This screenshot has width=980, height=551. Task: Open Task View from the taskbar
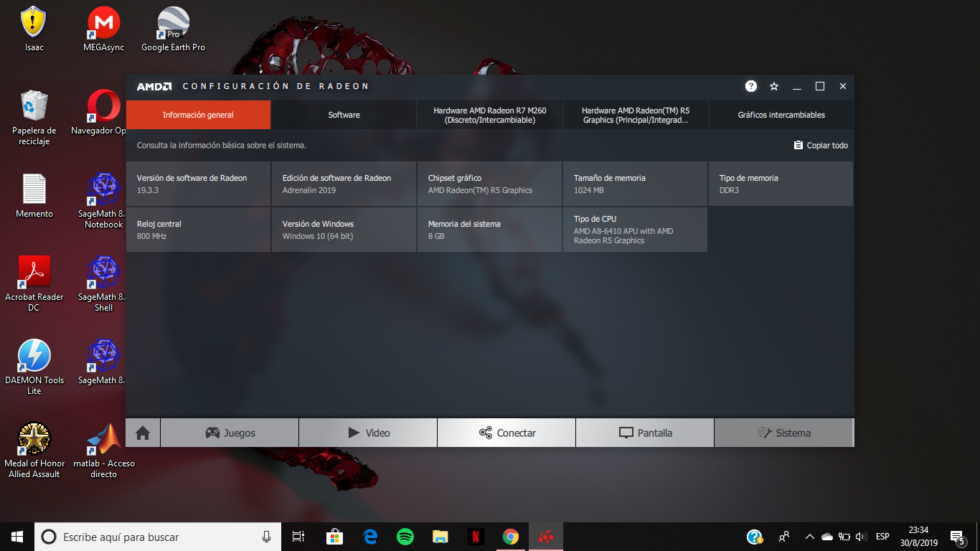coord(298,537)
